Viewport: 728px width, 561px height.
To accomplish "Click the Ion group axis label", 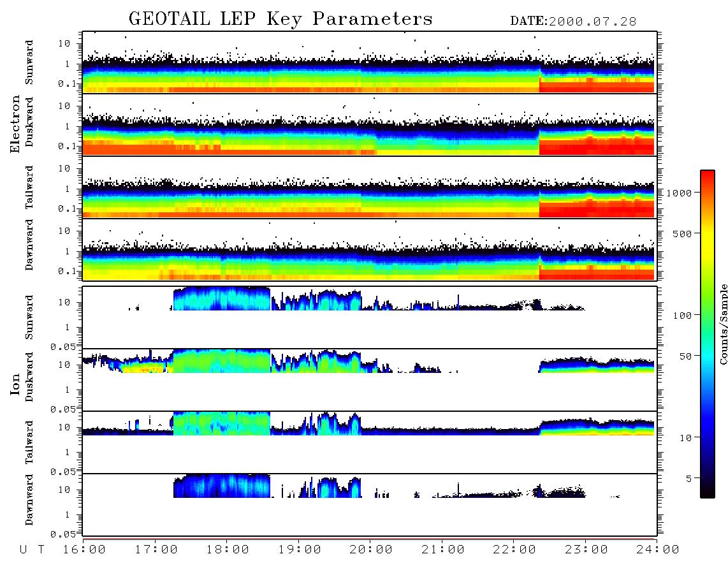I will point(15,384).
